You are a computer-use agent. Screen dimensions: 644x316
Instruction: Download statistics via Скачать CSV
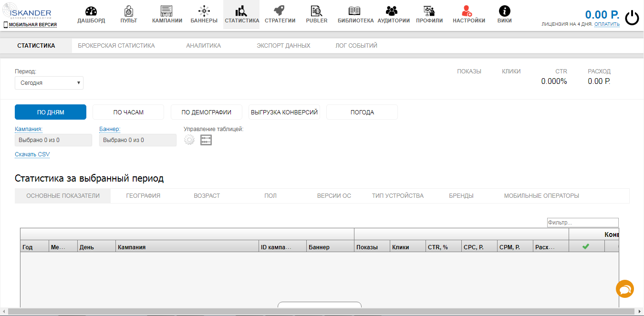[x=32, y=154]
